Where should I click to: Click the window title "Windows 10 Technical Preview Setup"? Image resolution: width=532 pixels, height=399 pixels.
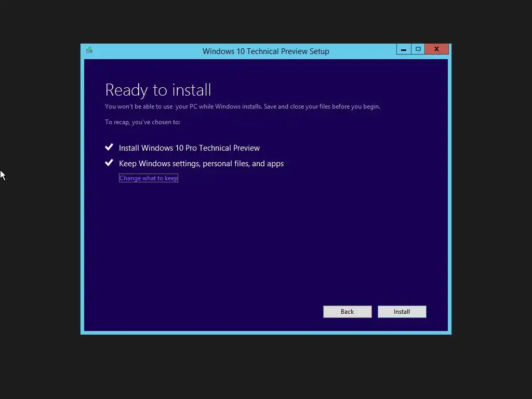point(265,51)
